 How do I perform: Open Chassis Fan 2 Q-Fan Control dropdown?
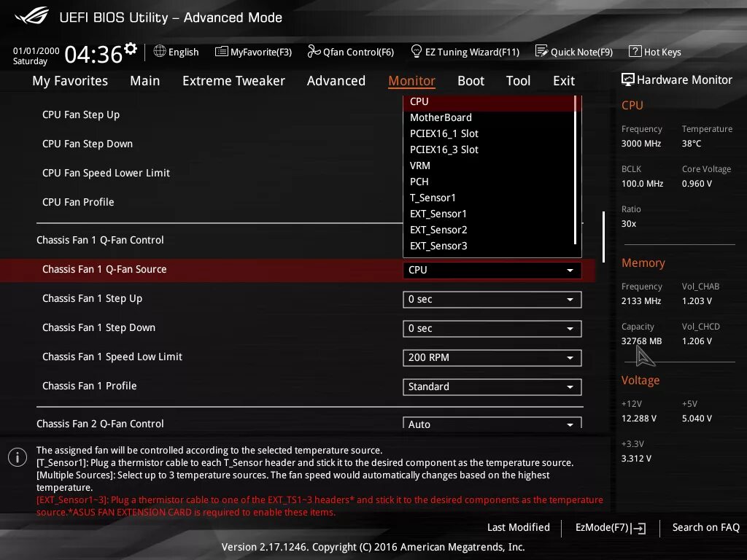tap(492, 423)
